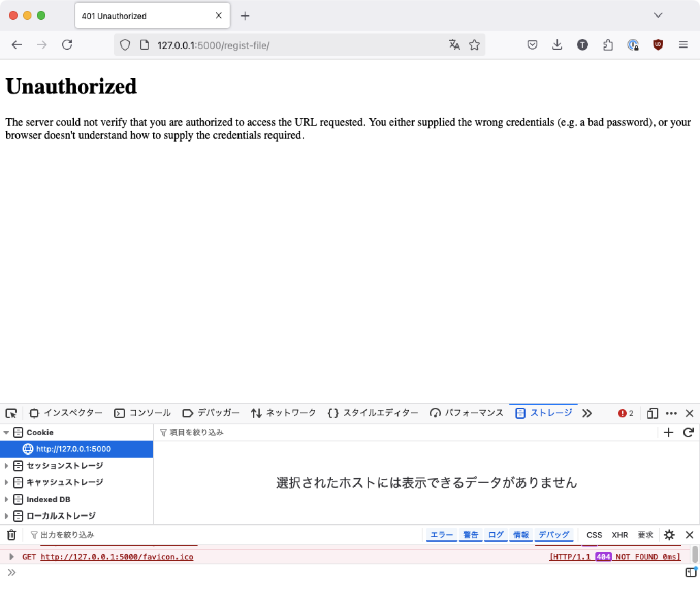700x595 pixels.
Task: Click the uBlock Origin toolbar icon
Action: click(658, 44)
